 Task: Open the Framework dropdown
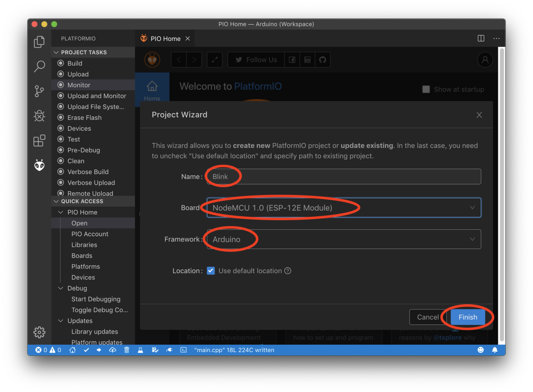[x=472, y=239]
